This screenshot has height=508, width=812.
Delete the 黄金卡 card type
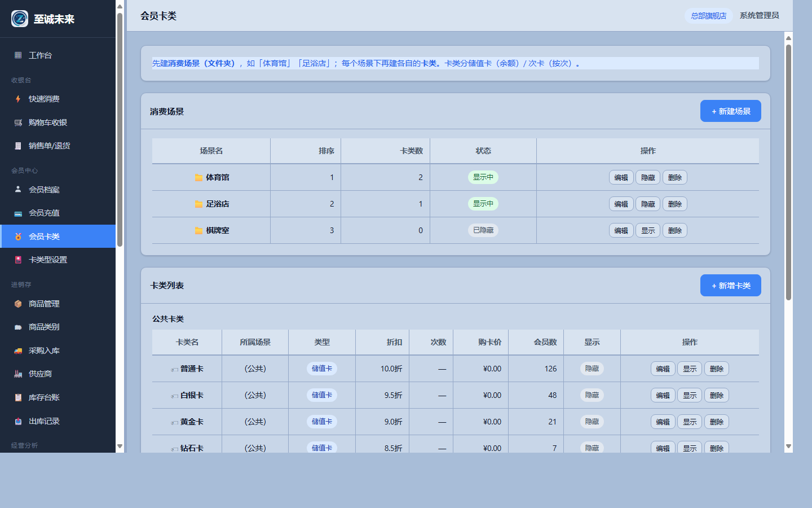click(x=717, y=422)
